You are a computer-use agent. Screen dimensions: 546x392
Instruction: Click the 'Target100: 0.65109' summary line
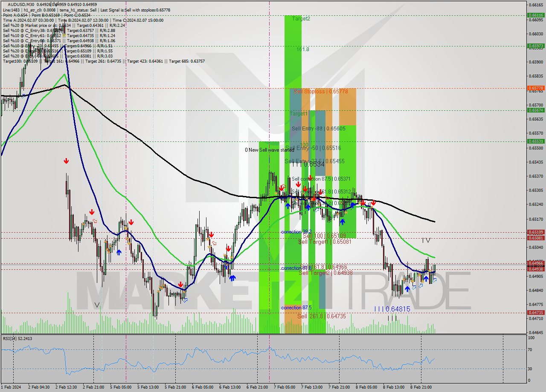[x=104, y=61]
